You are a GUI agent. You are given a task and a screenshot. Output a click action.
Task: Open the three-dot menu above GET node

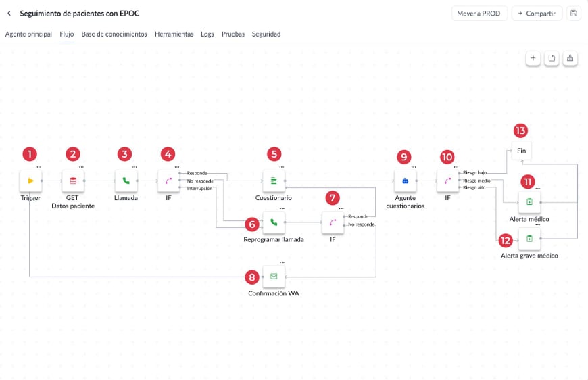(81, 167)
